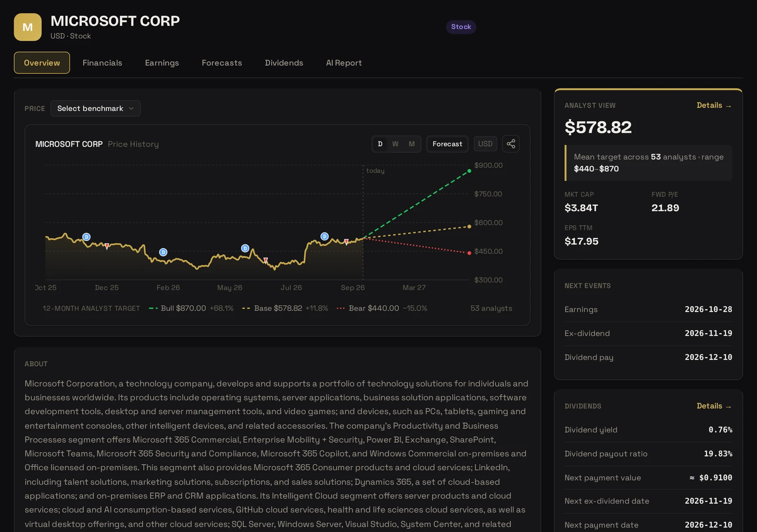Click the red earnings marker near Jul 26
The image size is (757, 532).
coord(265,261)
